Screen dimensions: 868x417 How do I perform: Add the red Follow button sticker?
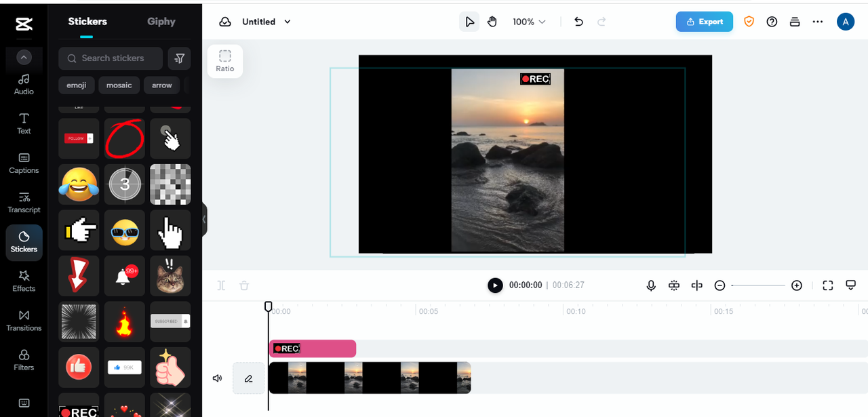[79, 138]
